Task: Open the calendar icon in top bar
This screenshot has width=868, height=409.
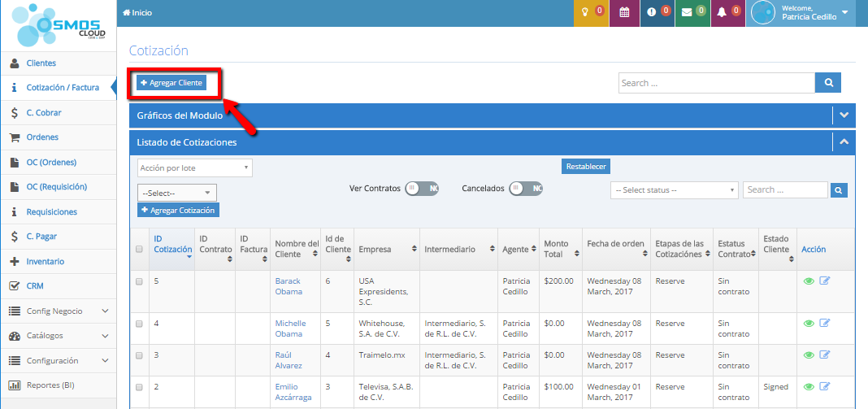Action: pos(624,13)
